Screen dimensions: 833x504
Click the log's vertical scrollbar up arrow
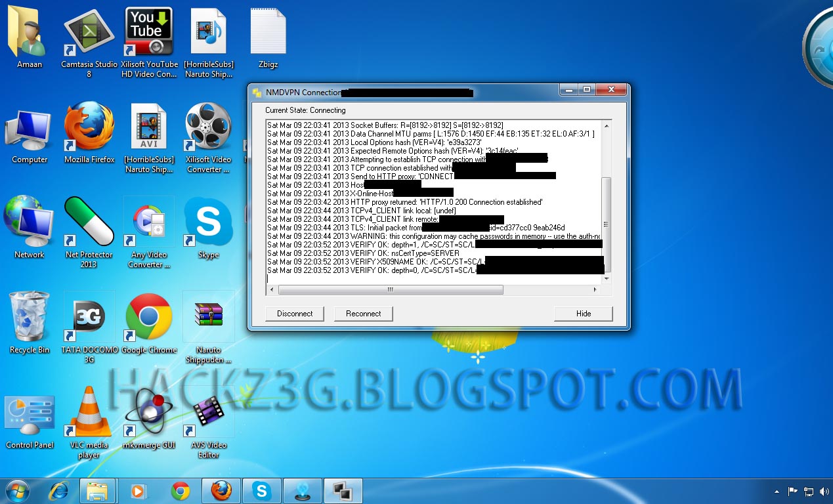[x=607, y=125]
